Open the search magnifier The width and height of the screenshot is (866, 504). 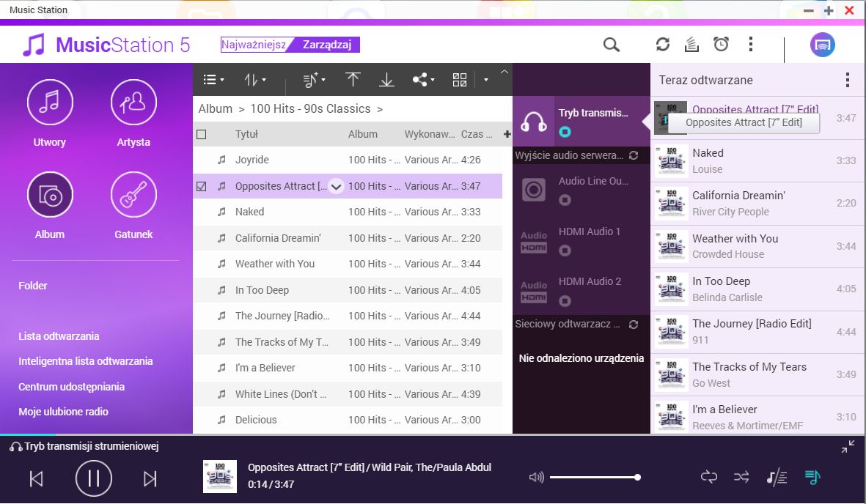[x=611, y=45]
